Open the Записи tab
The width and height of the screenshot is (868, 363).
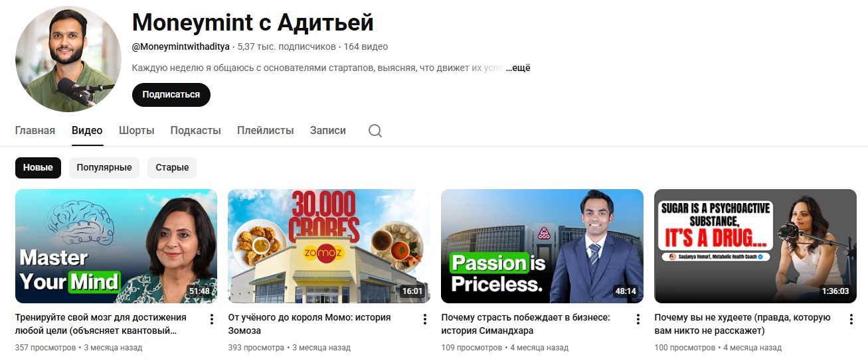328,131
